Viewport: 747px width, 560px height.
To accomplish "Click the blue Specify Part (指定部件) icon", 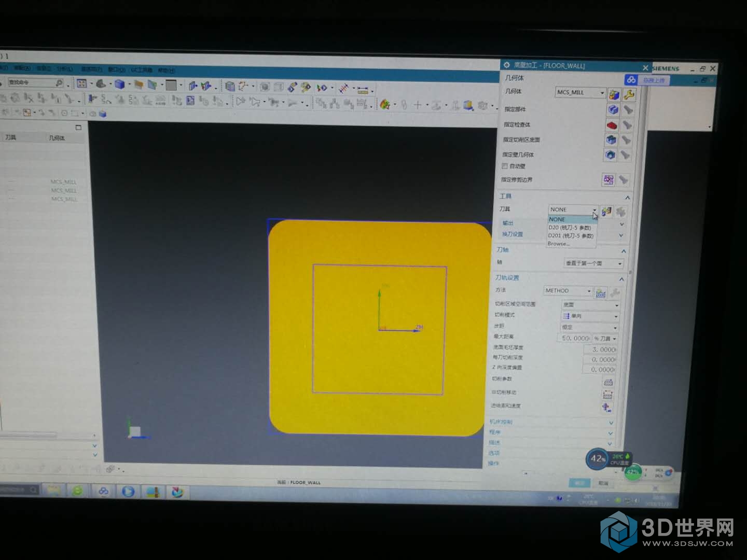I will (x=613, y=109).
